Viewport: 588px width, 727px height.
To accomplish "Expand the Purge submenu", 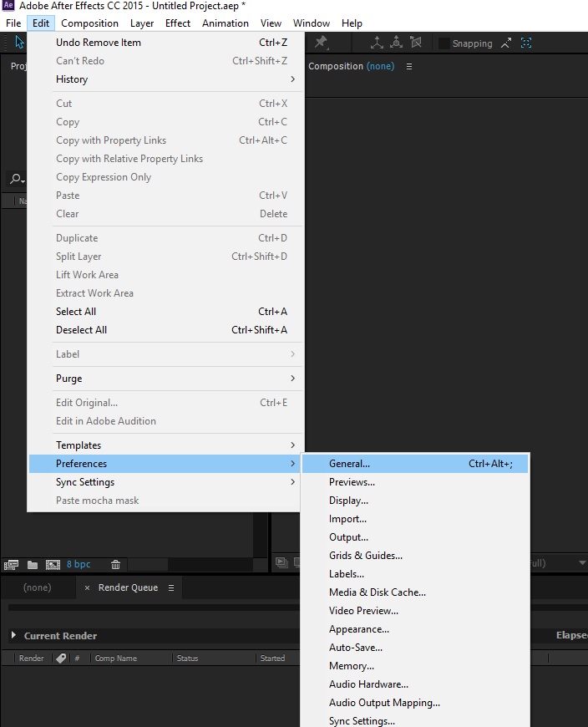I will (165, 379).
